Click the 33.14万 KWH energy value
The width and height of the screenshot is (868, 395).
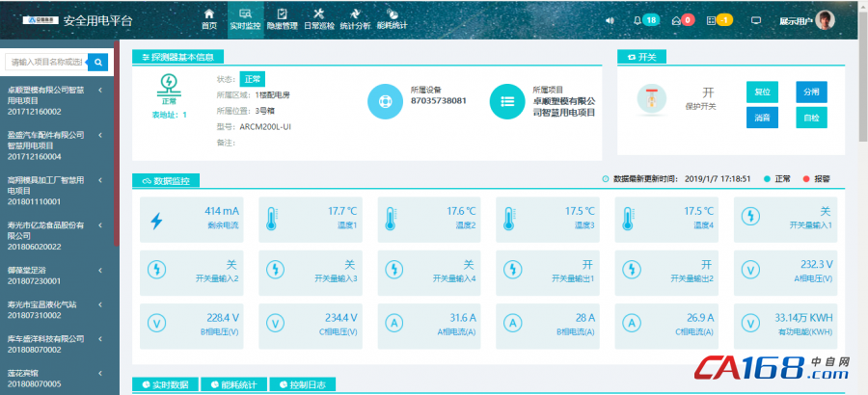coord(803,318)
